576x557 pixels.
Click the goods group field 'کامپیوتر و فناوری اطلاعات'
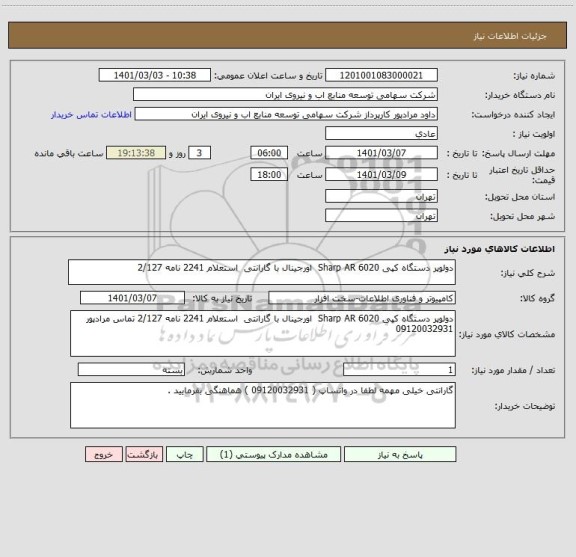pyautogui.click(x=362, y=298)
